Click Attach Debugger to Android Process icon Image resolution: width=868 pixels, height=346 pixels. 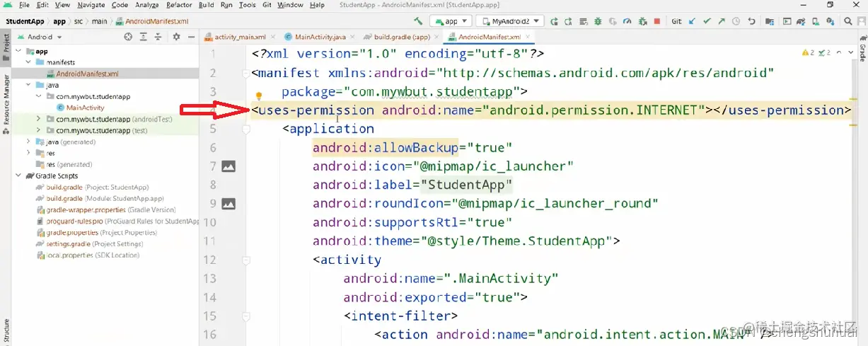642,21
